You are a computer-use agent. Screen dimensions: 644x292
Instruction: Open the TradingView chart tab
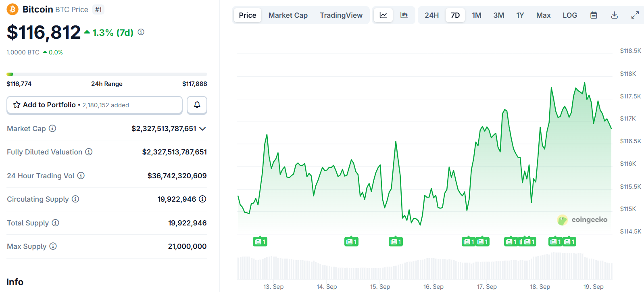pos(341,15)
